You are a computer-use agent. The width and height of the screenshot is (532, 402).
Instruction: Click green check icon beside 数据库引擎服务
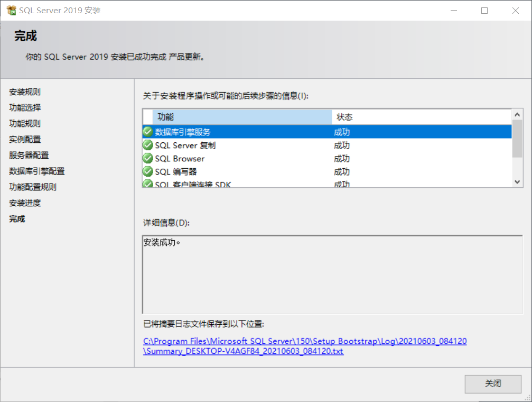tap(148, 132)
